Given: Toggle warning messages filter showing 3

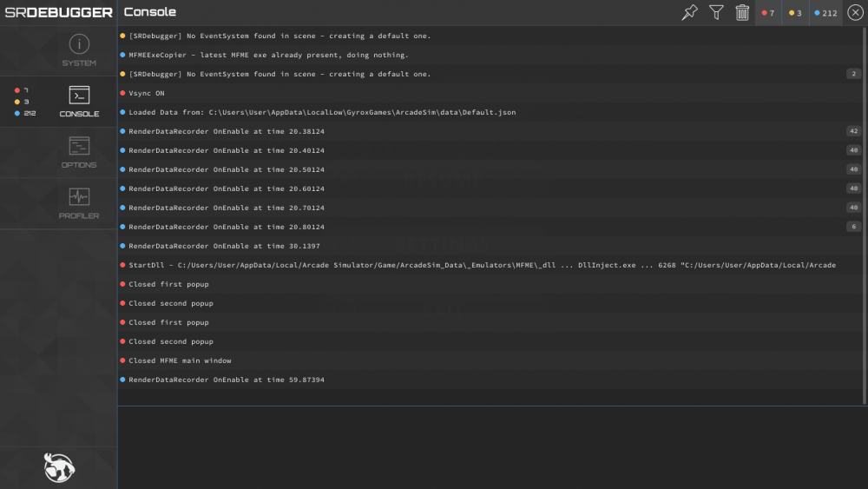Looking at the screenshot, I should (x=795, y=13).
